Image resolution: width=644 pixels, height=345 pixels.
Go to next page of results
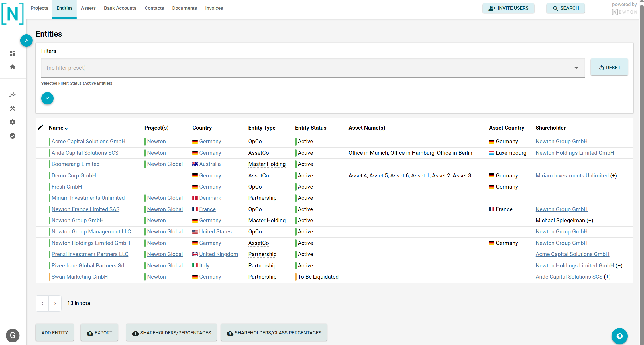[x=55, y=304]
